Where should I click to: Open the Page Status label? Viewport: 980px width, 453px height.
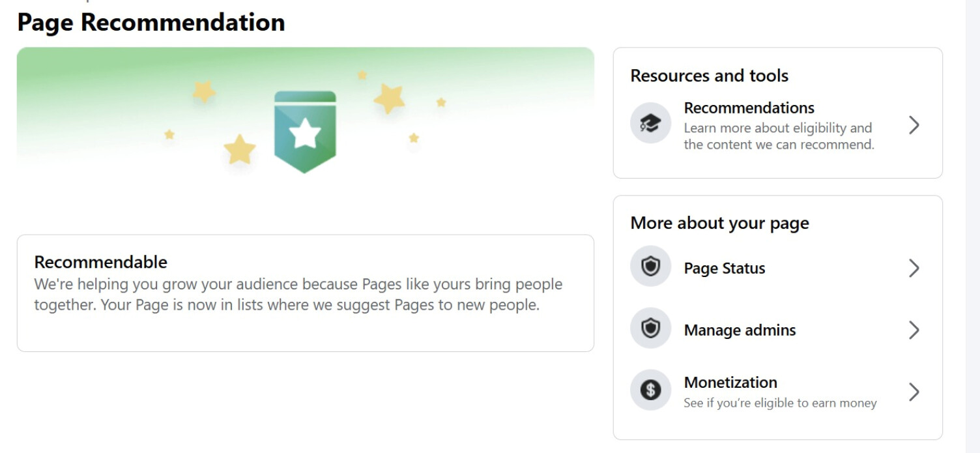coord(724,268)
